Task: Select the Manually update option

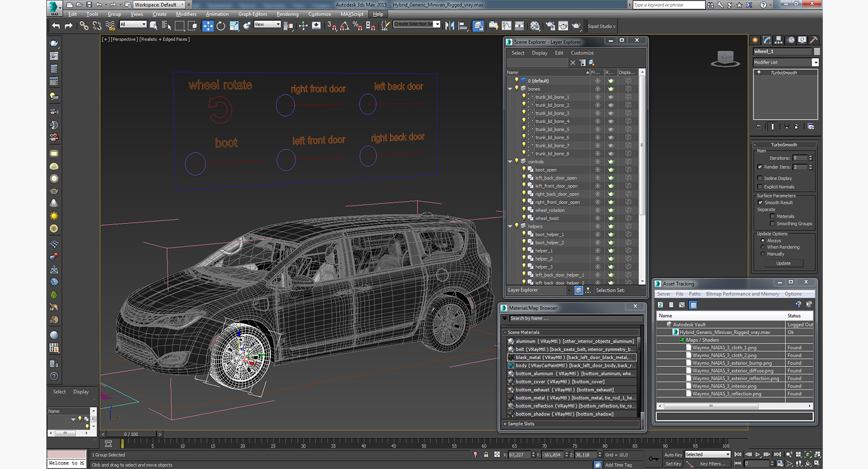Action: [x=762, y=254]
